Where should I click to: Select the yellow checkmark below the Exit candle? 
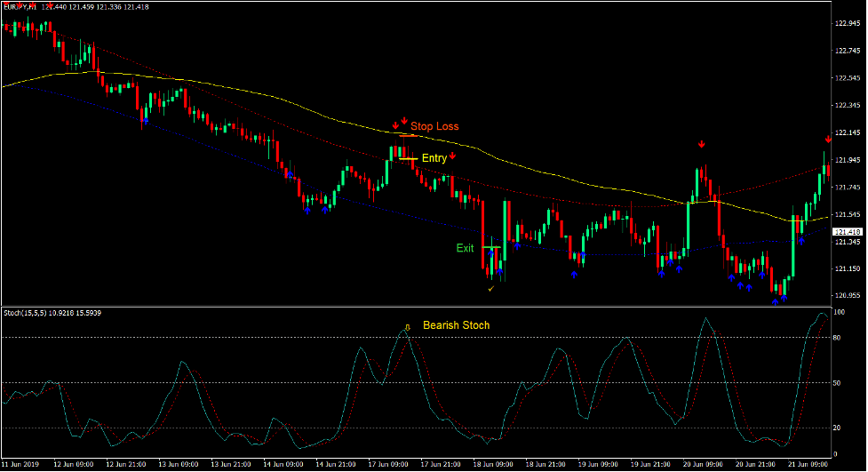tap(490, 288)
